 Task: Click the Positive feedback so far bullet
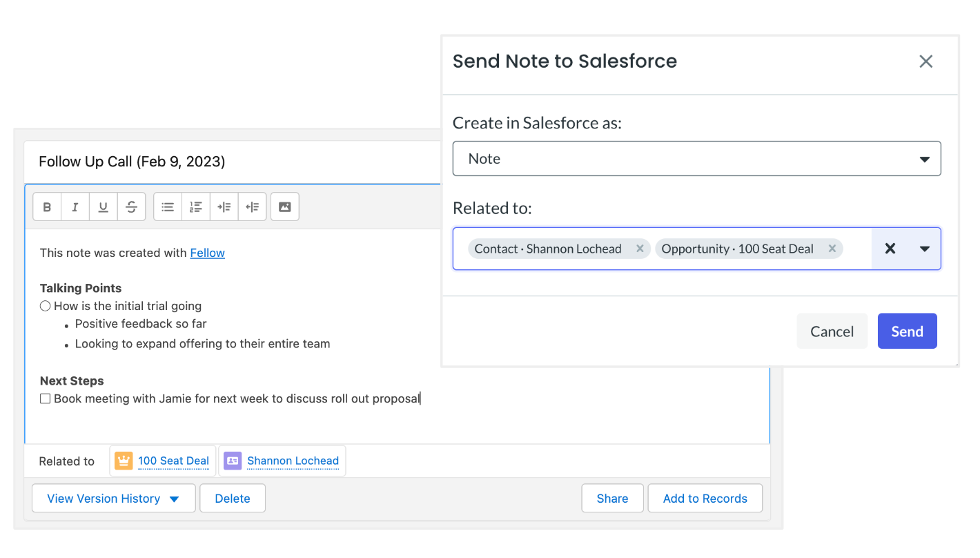tap(141, 324)
